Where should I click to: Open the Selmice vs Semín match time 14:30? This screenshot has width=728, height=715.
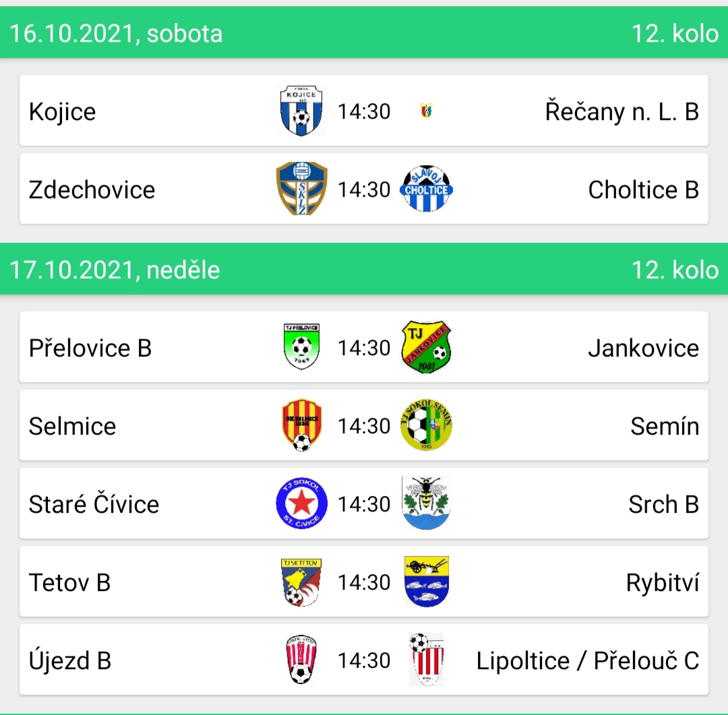pyautogui.click(x=364, y=426)
